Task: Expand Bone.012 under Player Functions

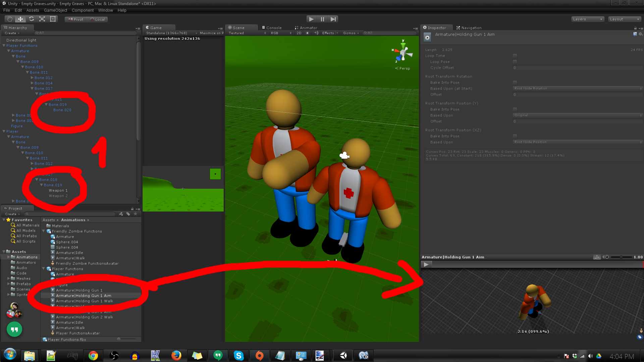Action: [32, 78]
